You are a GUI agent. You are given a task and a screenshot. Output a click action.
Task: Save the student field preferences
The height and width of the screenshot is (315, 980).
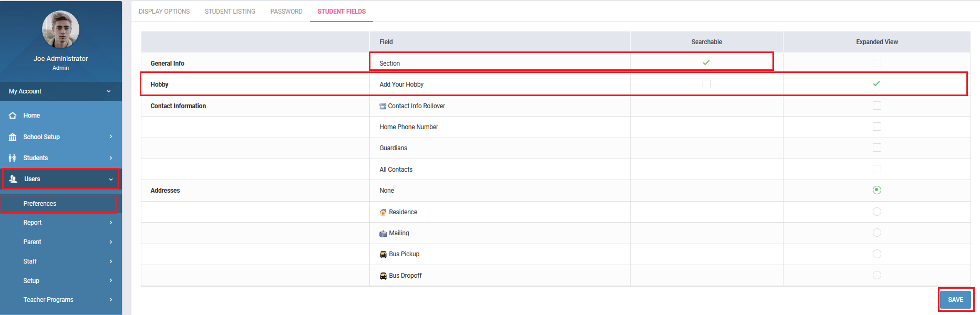pos(956,300)
